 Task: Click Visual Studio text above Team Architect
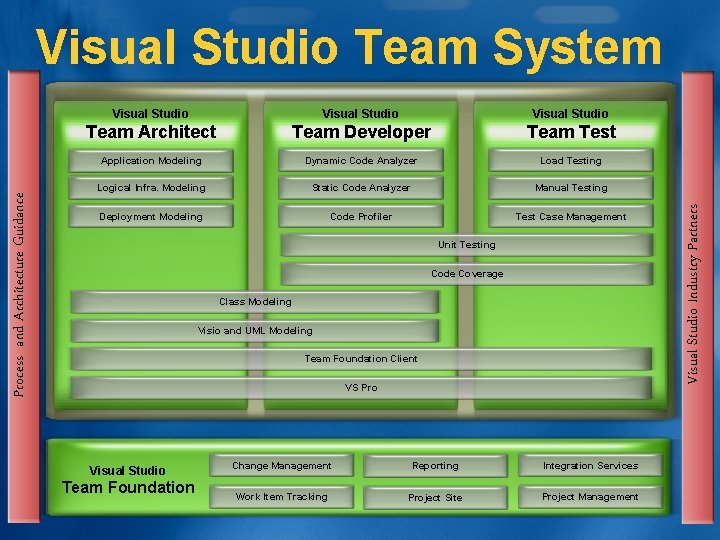(x=150, y=113)
